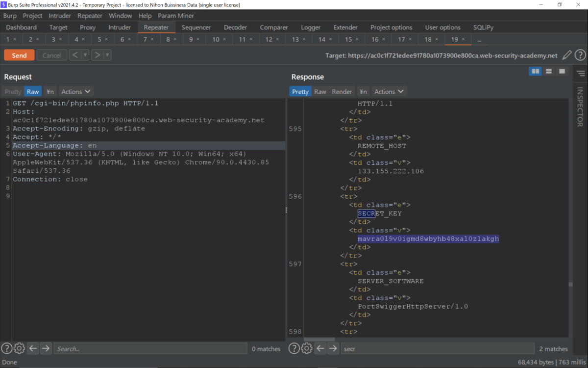Open response search settings gear
The height and width of the screenshot is (368, 588).
click(x=307, y=348)
